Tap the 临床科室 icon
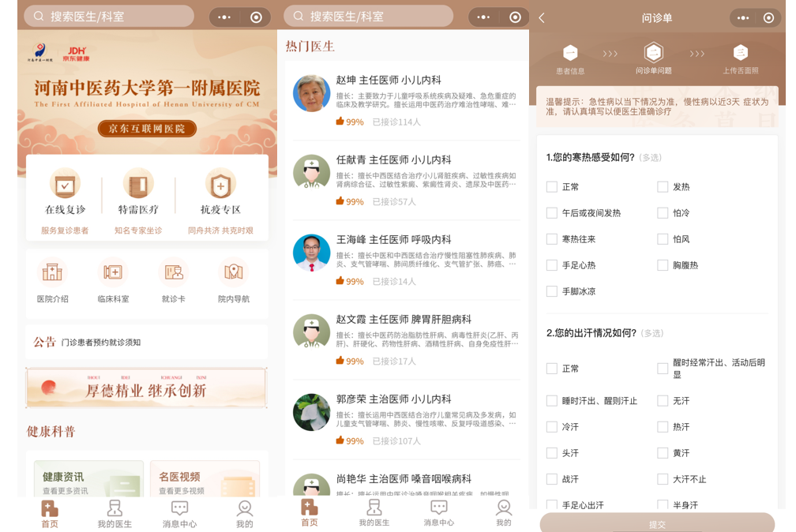 [113, 272]
